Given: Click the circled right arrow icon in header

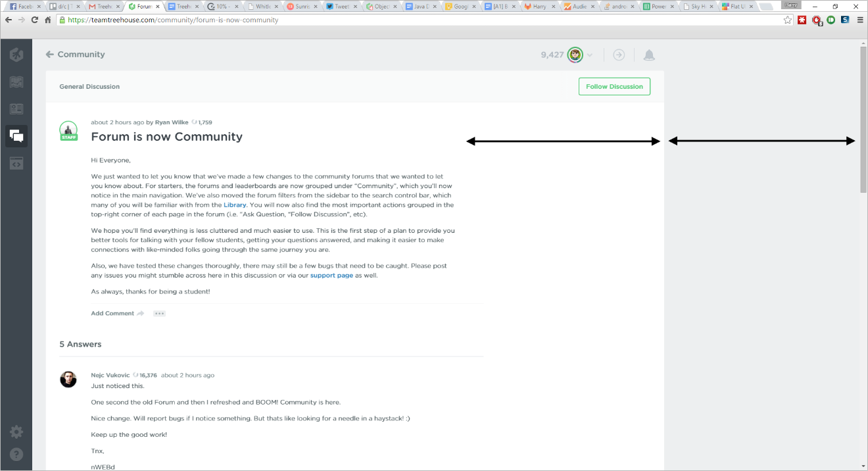Looking at the screenshot, I should click(619, 55).
